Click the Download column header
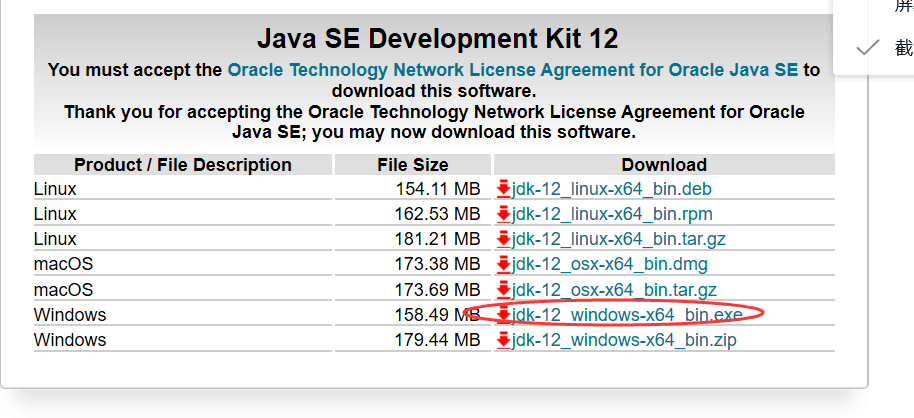 (665, 165)
